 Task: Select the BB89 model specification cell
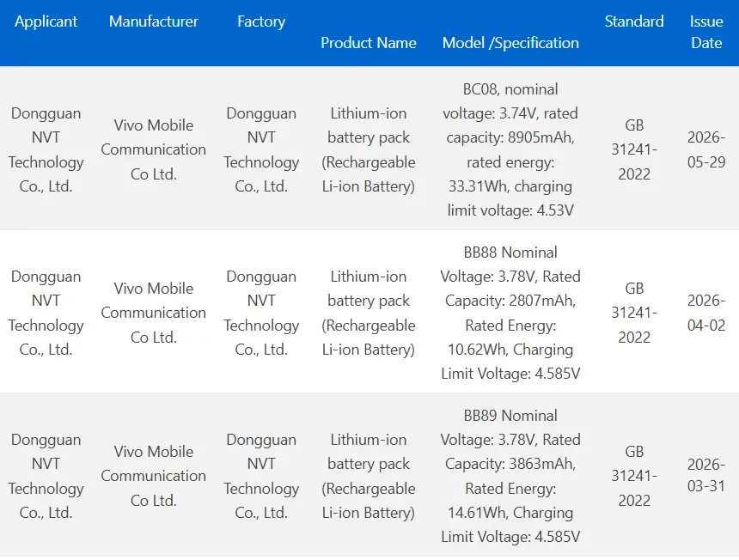click(510, 476)
